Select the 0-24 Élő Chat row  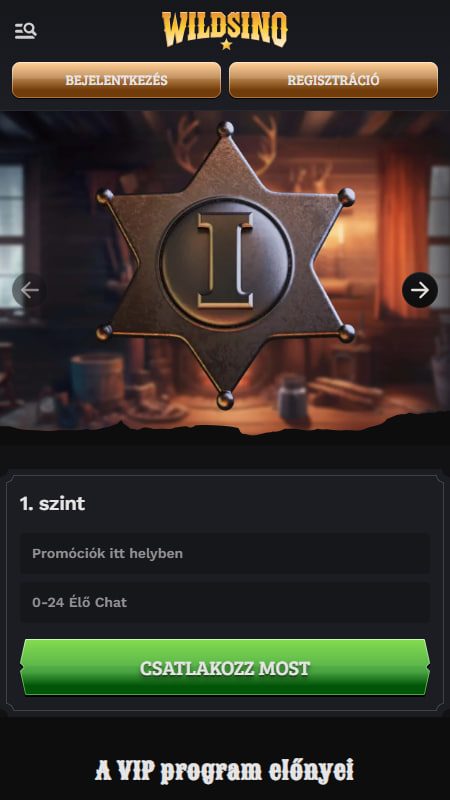[x=225, y=602]
